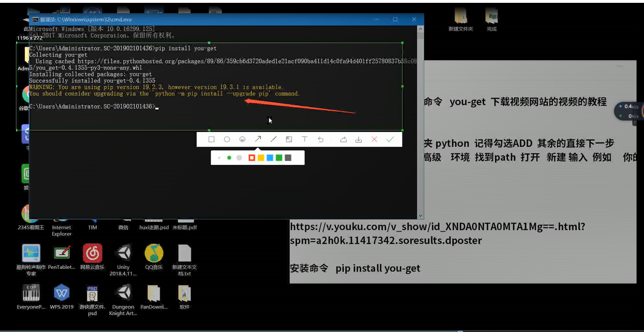Screen dimensions: 644x332
Task: Click the cmd prompt line with cursor
Action: pyautogui.click(x=94, y=106)
